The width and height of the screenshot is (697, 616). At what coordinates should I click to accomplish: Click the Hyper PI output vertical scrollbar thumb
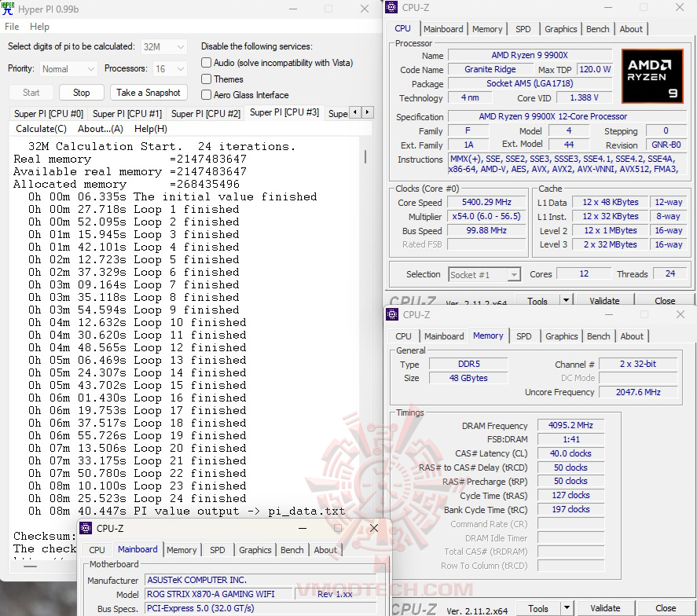coord(365,156)
